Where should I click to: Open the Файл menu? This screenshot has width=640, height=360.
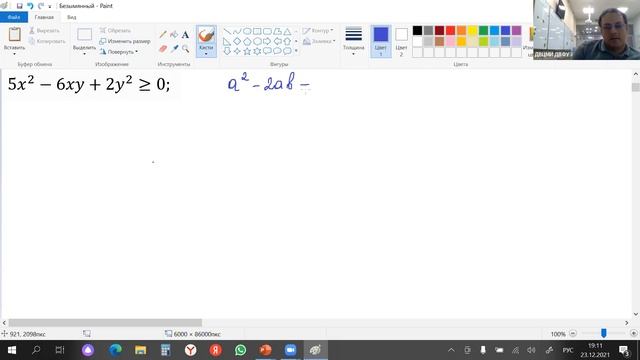click(14, 17)
